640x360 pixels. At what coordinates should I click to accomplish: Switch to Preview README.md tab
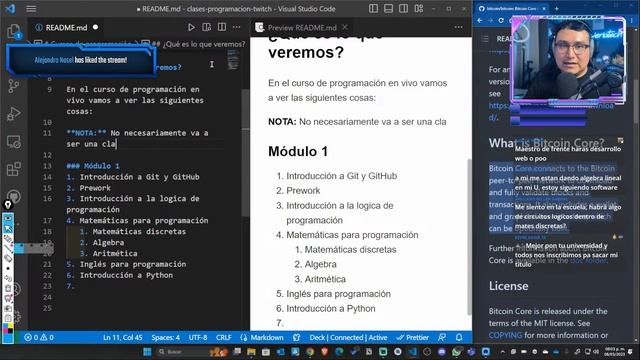(x=302, y=27)
